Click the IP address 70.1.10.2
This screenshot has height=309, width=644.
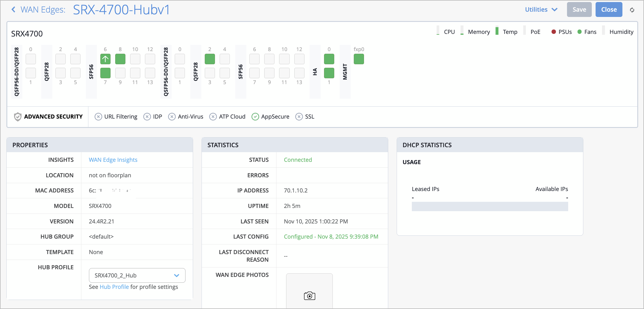(x=296, y=190)
